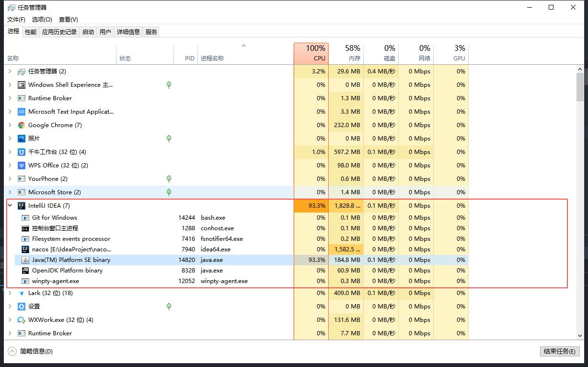
Task: Click the YourPhone process icon
Action: click(22, 179)
